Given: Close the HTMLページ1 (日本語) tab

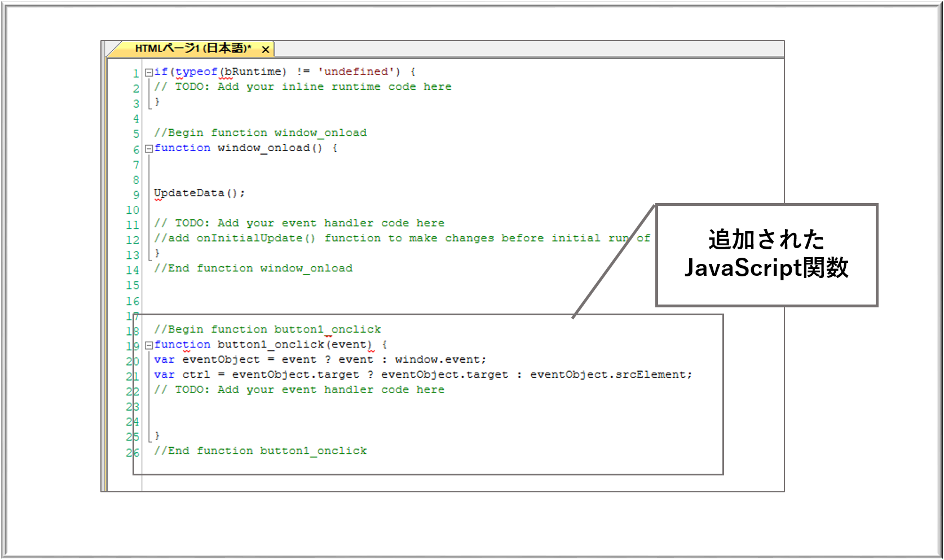Looking at the screenshot, I should pos(265,50).
